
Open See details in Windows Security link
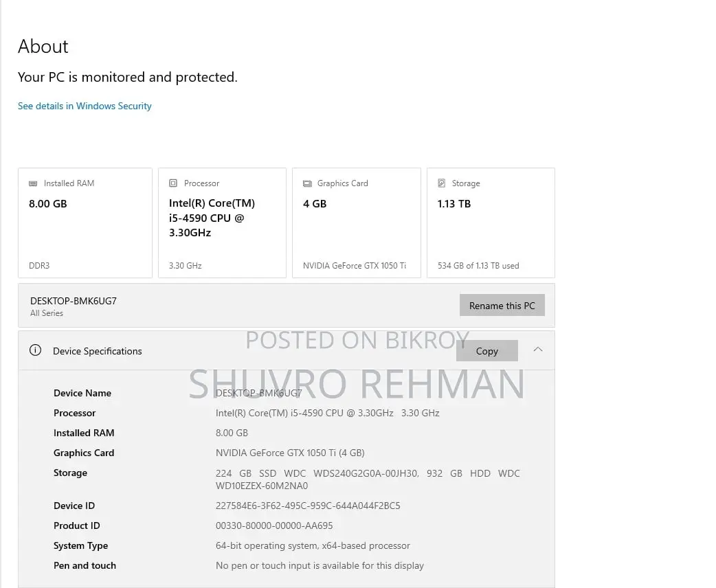coord(85,106)
